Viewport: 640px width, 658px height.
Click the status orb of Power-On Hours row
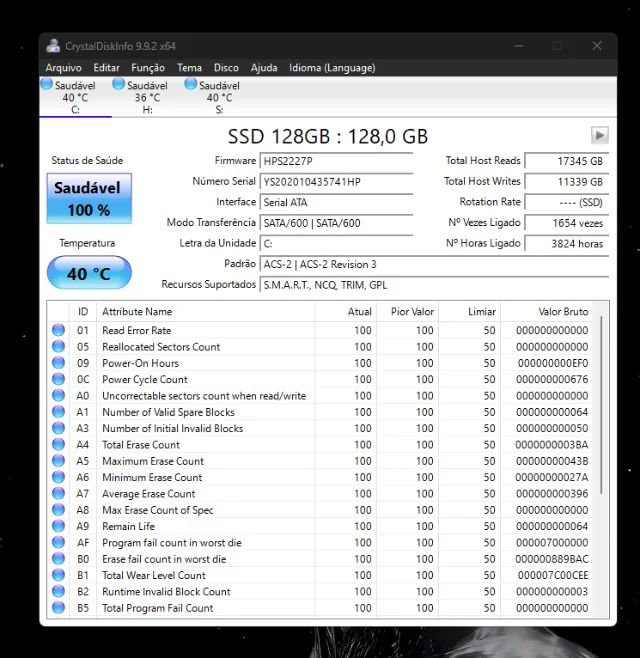point(58,363)
